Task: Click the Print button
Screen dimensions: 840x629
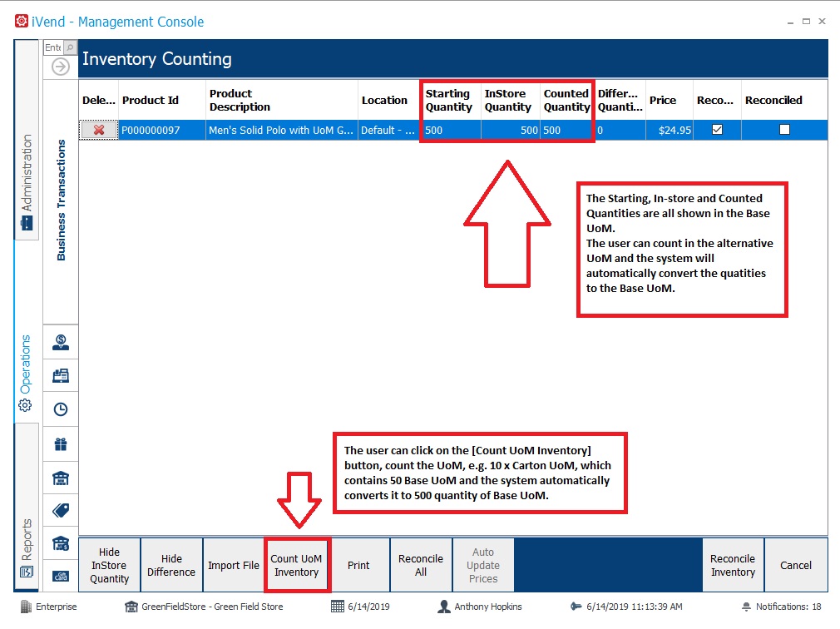Action: point(358,565)
